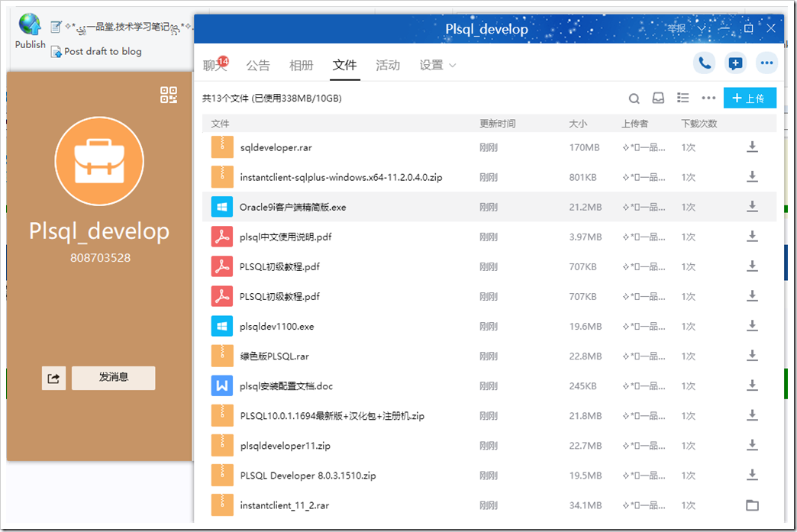Click group number 808703528
Screen dimensions: 797x532
click(100, 258)
